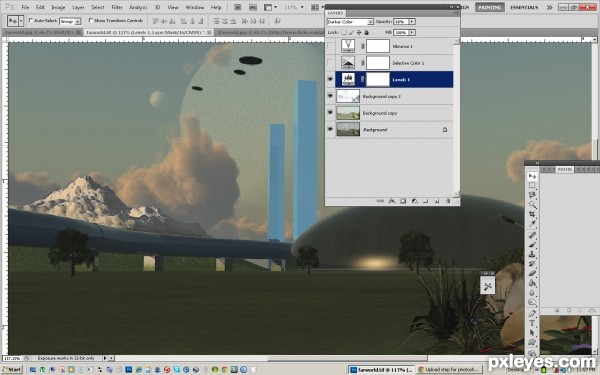The width and height of the screenshot is (600, 375).
Task: Show the Vibrance 1 layer
Action: tap(330, 46)
